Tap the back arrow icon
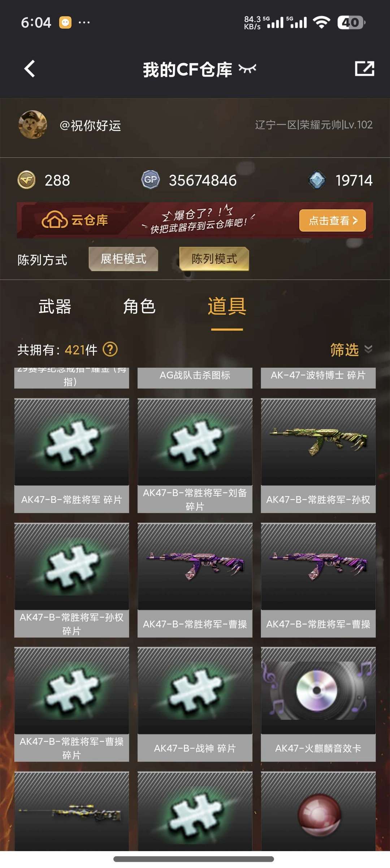Image resolution: width=390 pixels, height=868 pixels. click(x=30, y=69)
